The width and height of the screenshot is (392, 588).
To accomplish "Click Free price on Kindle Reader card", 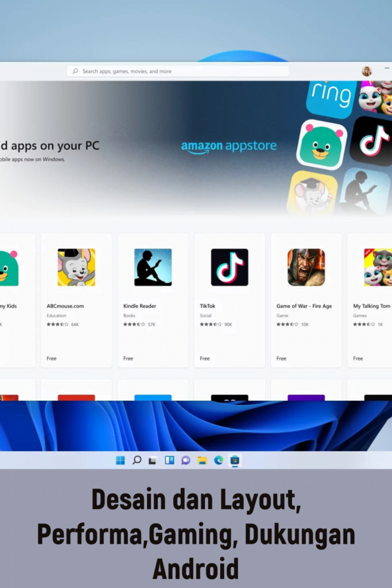I will click(x=128, y=358).
